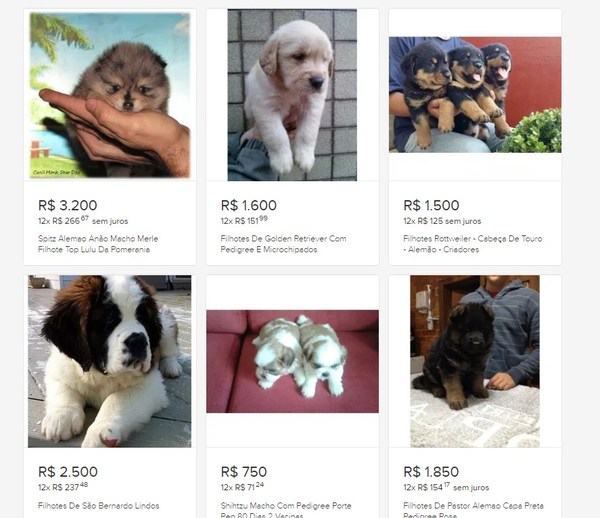The image size is (600, 518).
Task: Open 'Spitz Alemao Anão Macho Merle' listing title
Action: coord(98,244)
